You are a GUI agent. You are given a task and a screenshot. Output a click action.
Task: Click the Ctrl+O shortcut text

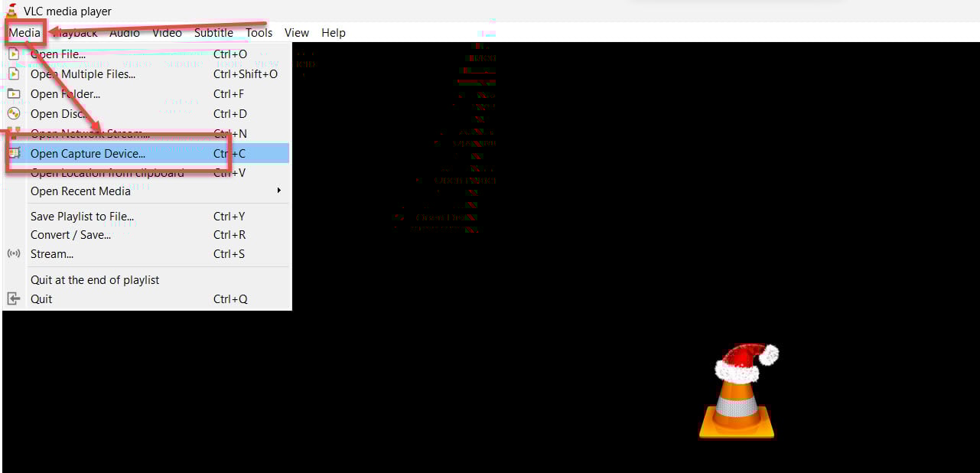pyautogui.click(x=230, y=54)
